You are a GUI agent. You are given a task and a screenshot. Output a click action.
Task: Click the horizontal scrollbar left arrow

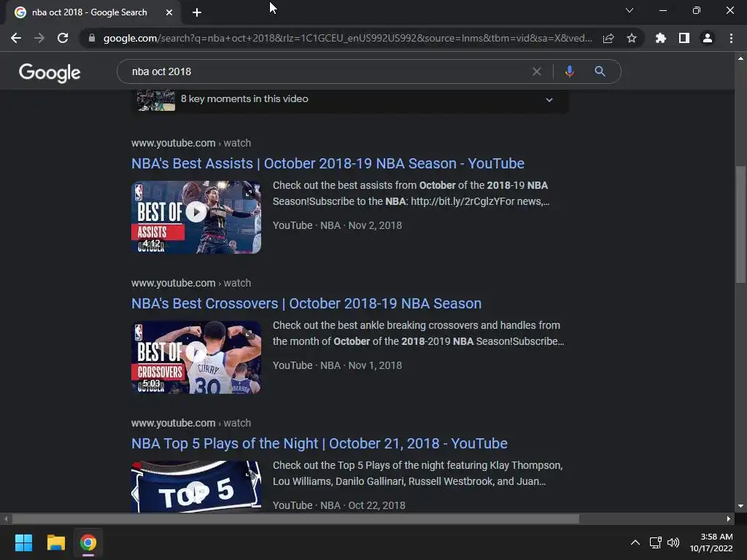[6, 518]
